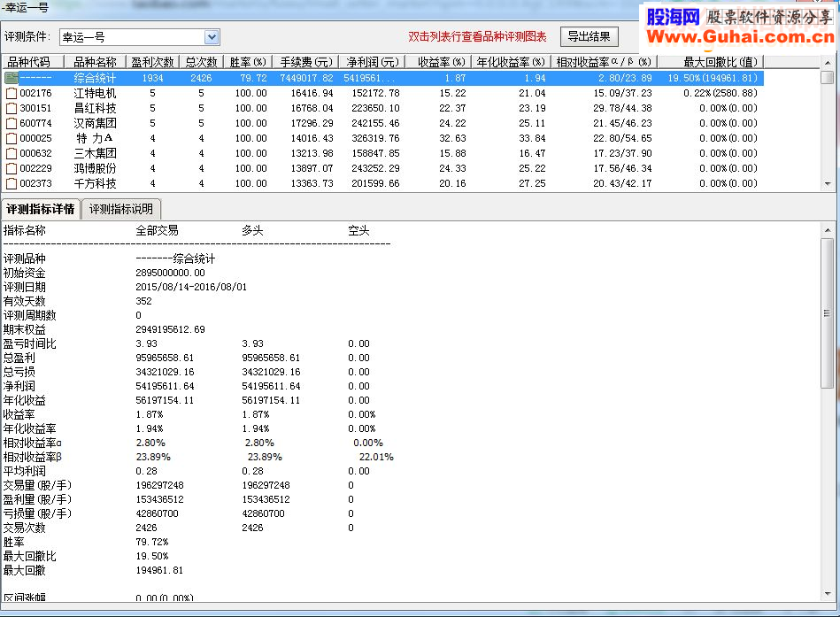The image size is (840, 617).
Task: Click the icon beside 000025 row
Action: pyautogui.click(x=12, y=138)
